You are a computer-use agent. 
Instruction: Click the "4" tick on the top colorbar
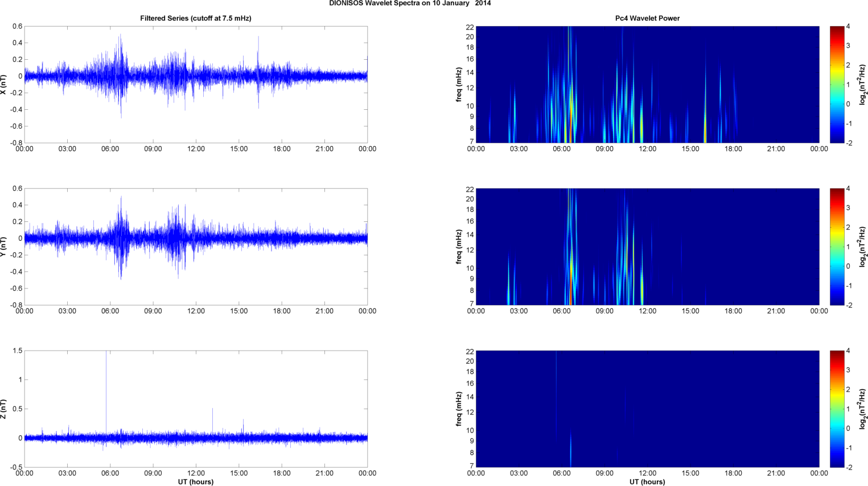[848, 27]
